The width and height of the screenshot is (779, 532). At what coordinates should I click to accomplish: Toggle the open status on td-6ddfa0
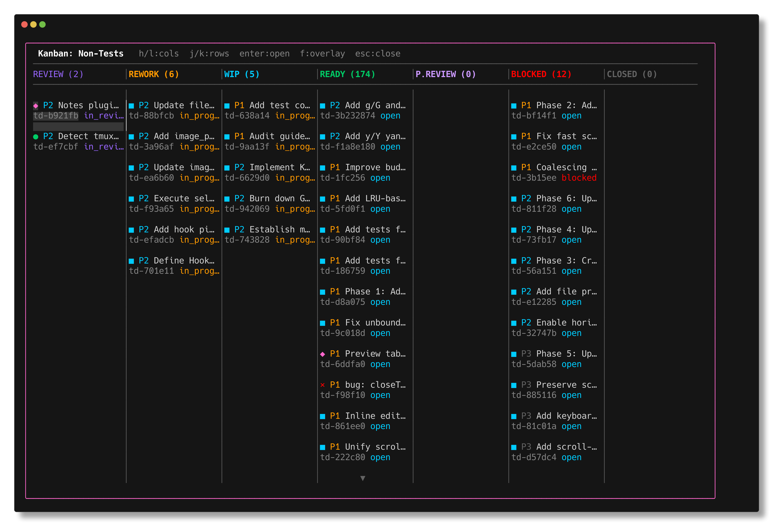[380, 364]
